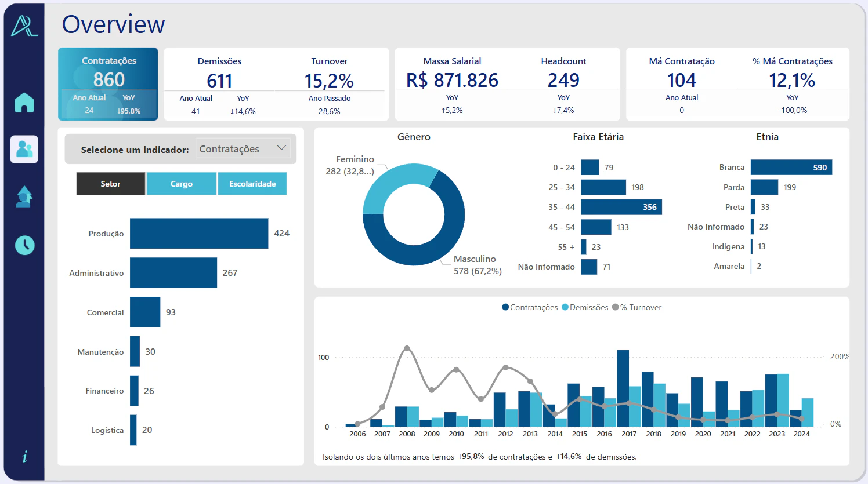Viewport: 868px width, 484px height.
Task: Click the ↑5,2% YoY under Massa Salarial
Action: click(x=452, y=110)
